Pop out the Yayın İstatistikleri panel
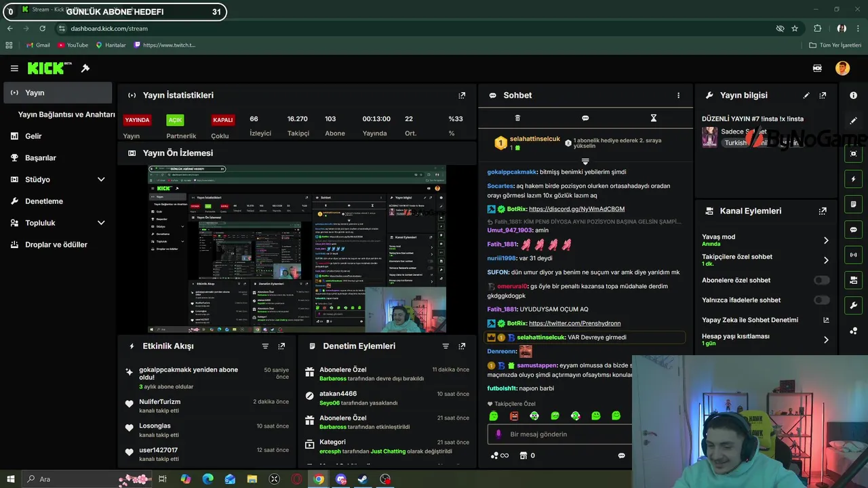Screen dimensions: 868x488 click(x=462, y=96)
